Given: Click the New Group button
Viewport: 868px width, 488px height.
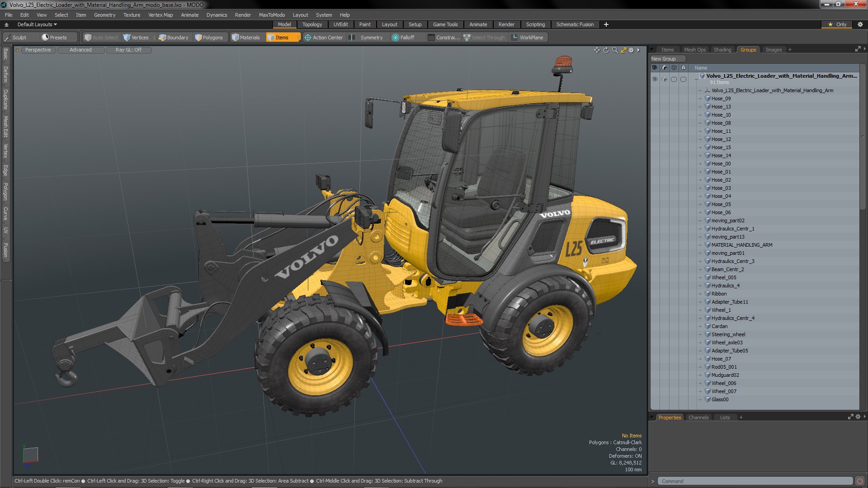Looking at the screenshot, I should click(667, 59).
